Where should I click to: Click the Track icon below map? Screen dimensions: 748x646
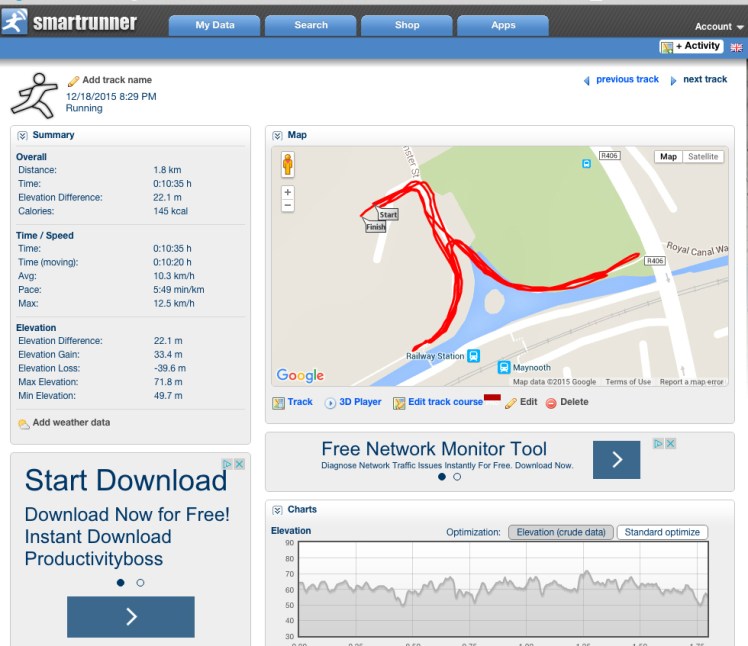tap(278, 403)
